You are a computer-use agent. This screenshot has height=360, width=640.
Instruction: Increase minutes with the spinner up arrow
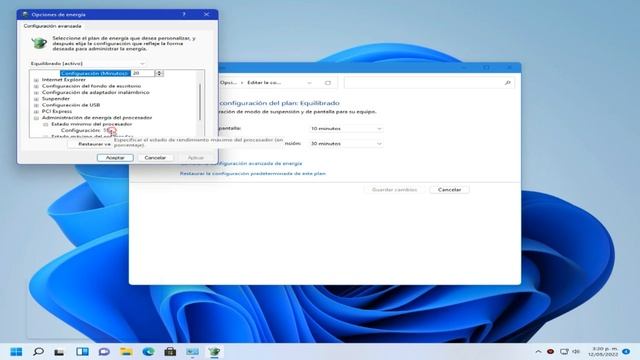(x=160, y=71)
